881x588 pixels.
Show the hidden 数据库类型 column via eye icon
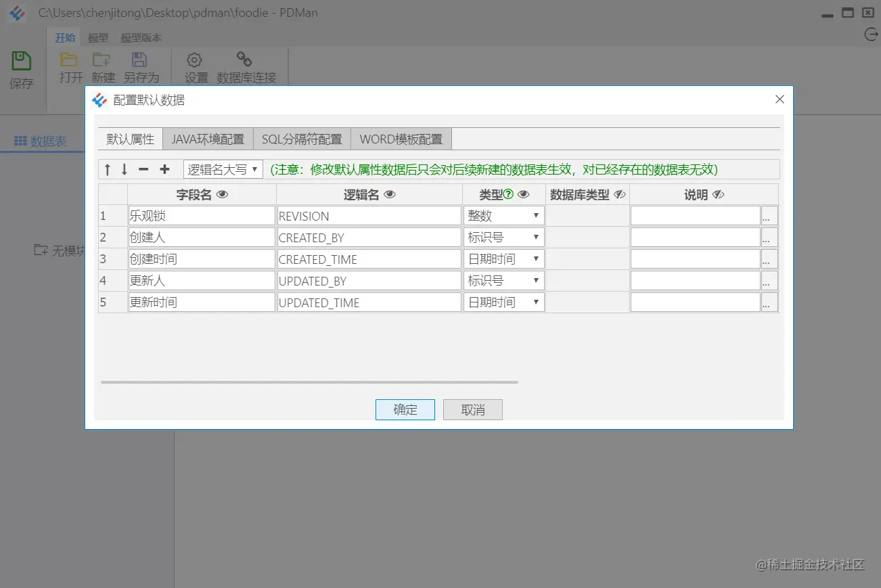click(620, 195)
